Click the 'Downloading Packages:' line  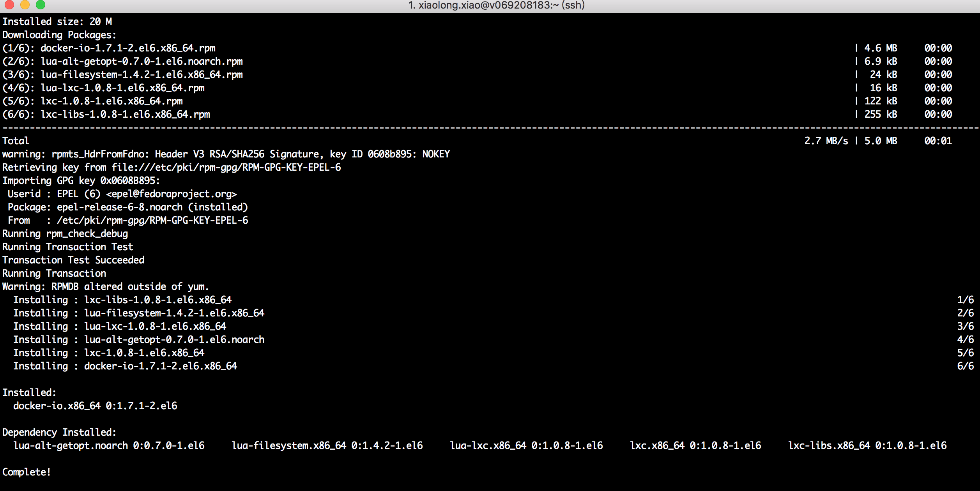pos(59,35)
